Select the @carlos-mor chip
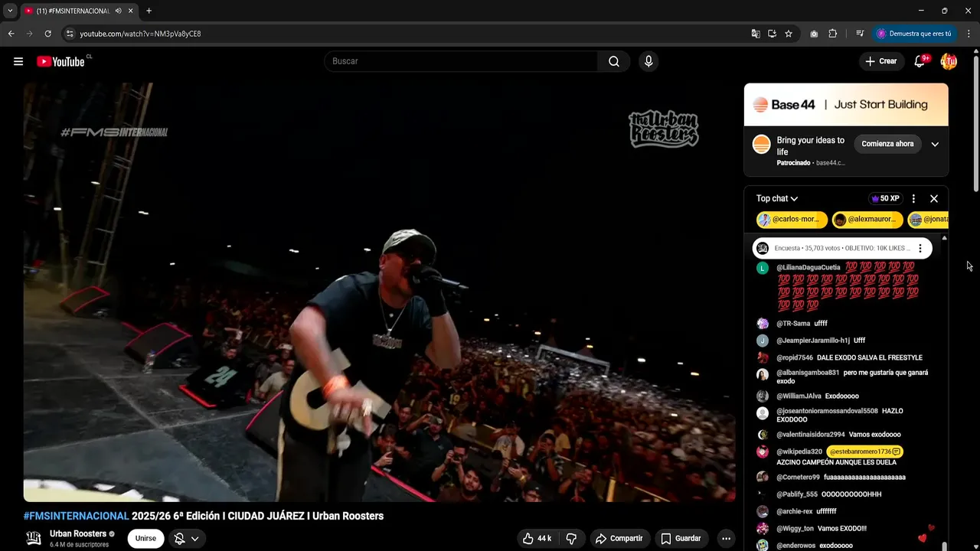Screen dimensions: 980x551 (x=792, y=220)
